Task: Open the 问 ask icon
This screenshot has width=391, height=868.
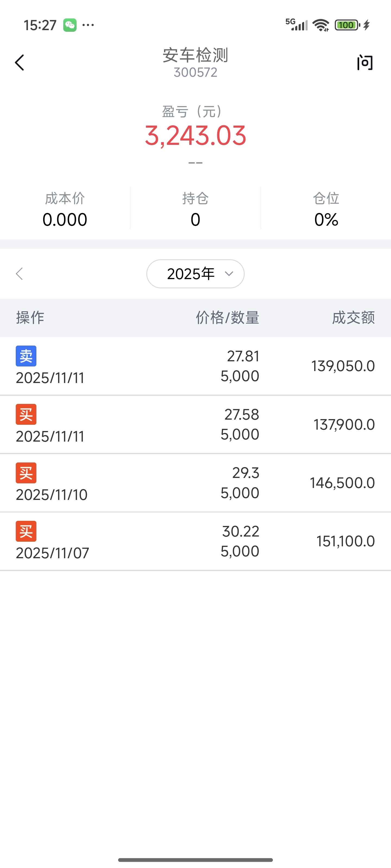Action: [x=365, y=63]
